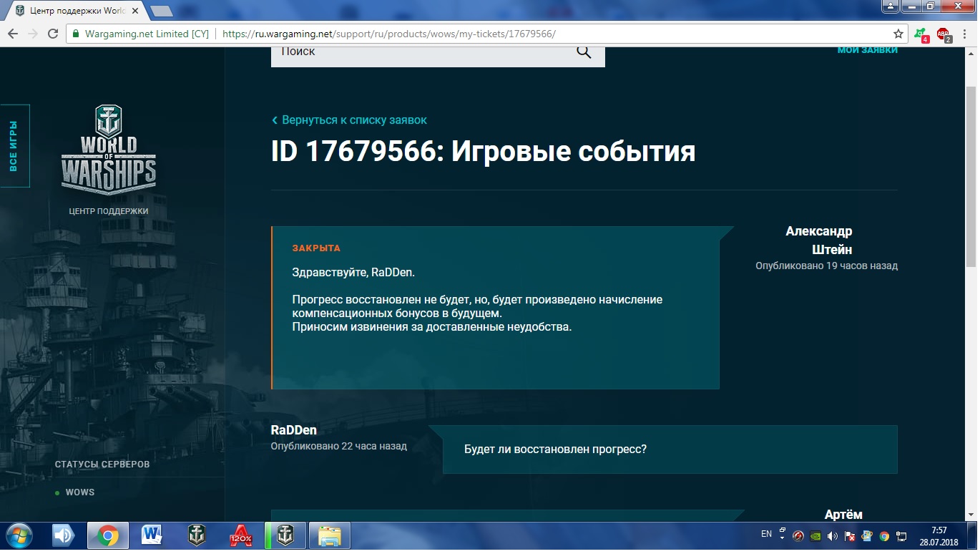This screenshot has height=554, width=980.
Task: Click the greeting Здравствуйте, RaDDen.
Action: 353,273
